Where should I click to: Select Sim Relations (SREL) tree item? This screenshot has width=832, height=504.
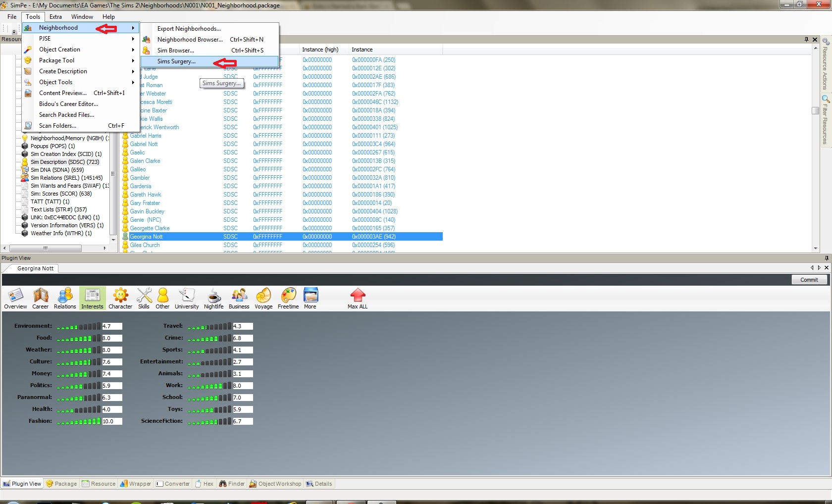coord(66,178)
